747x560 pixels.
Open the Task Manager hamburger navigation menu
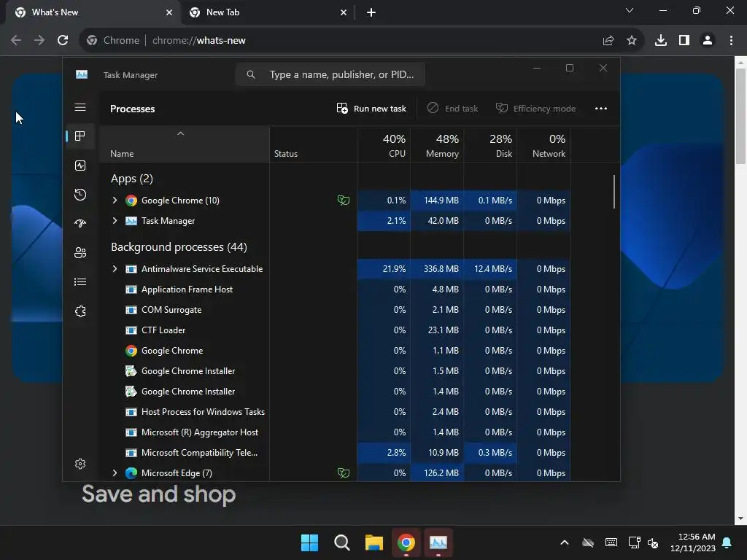80,107
